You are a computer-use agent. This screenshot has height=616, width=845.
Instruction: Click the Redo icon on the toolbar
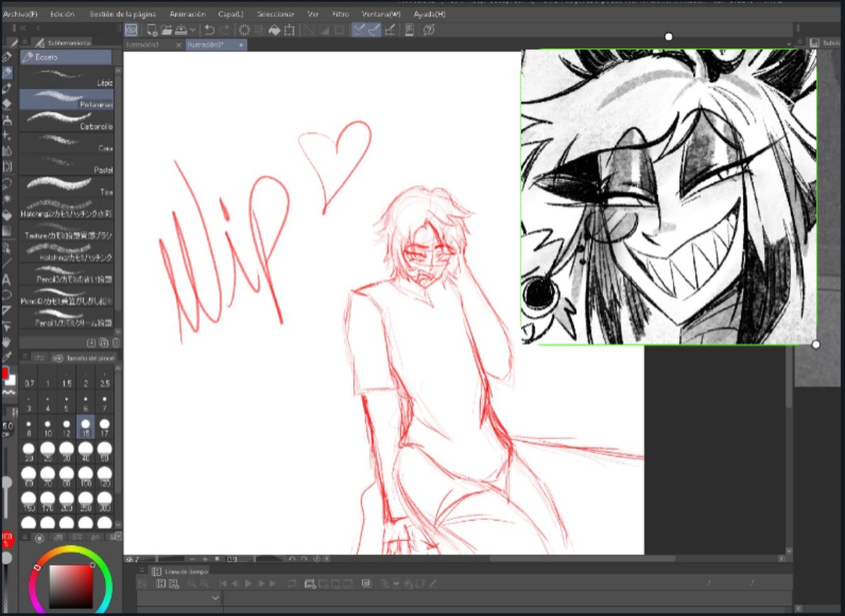point(225,31)
